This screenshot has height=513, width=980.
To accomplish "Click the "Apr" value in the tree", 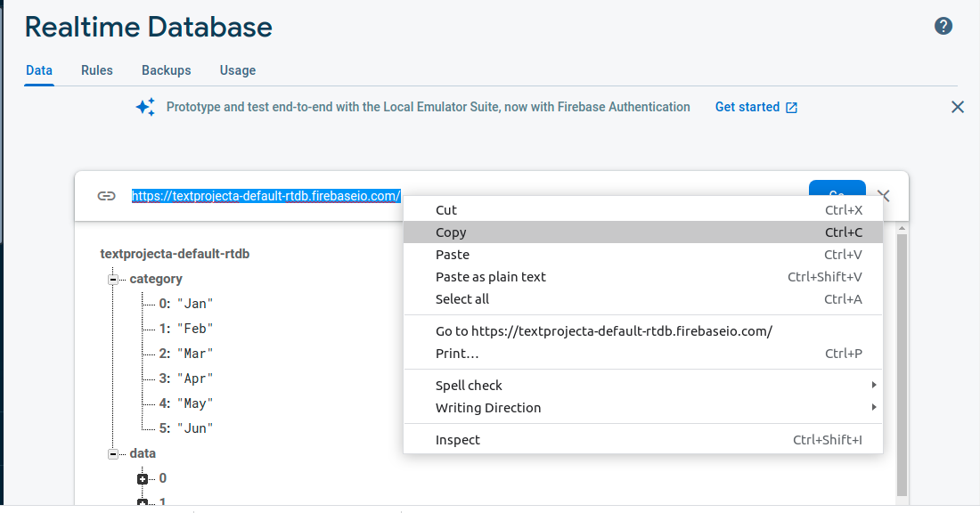I will click(195, 379).
